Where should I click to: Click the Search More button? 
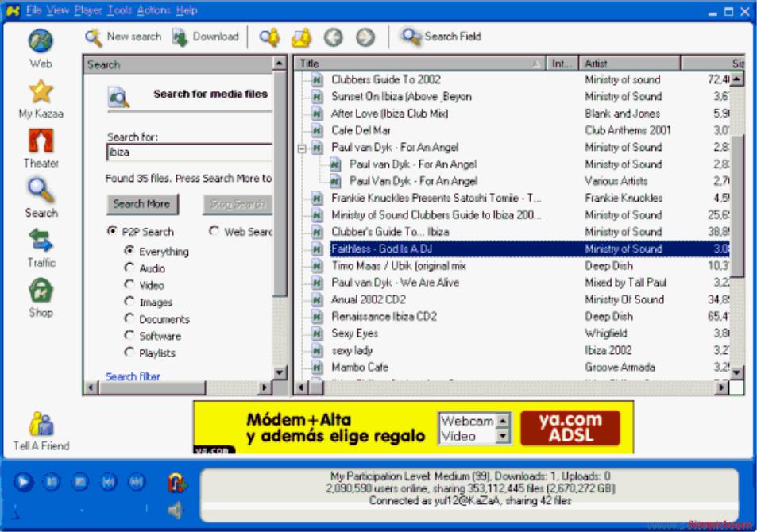tap(142, 204)
